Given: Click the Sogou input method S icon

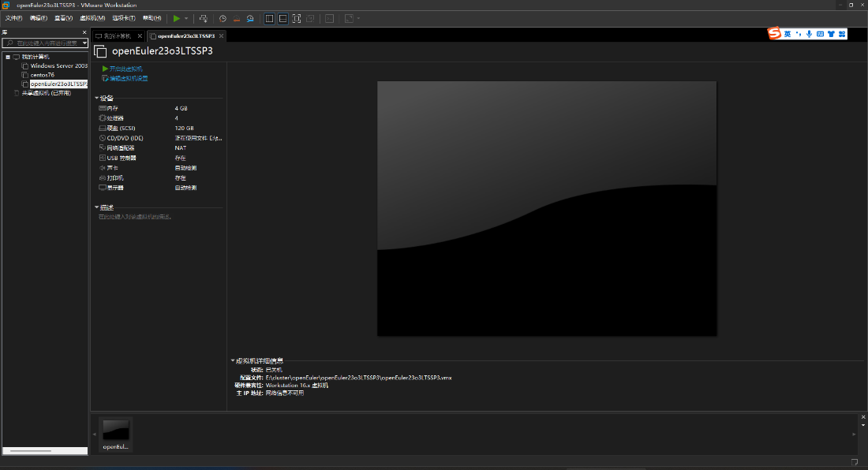Looking at the screenshot, I should [774, 34].
